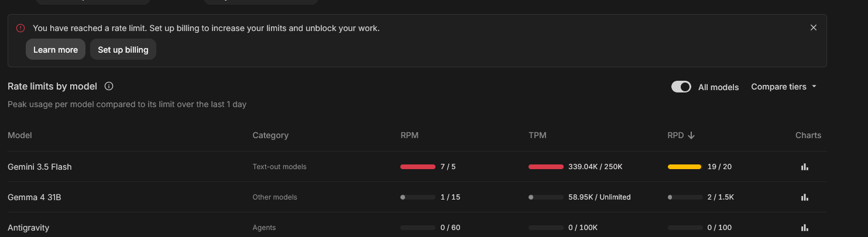Sort by the Category column header
868x237 pixels.
click(270, 135)
